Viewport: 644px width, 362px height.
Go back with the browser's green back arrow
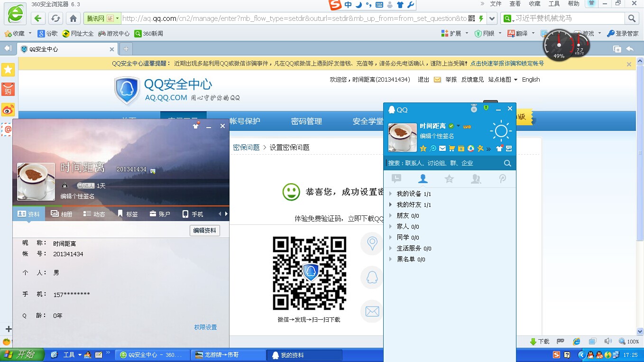tap(38, 19)
